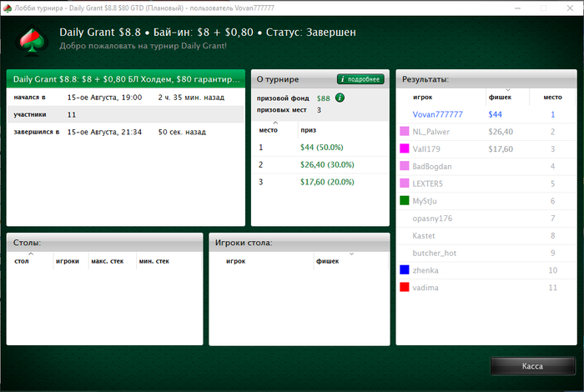
Task: Select player Vall179 in results
Action: tap(426, 149)
